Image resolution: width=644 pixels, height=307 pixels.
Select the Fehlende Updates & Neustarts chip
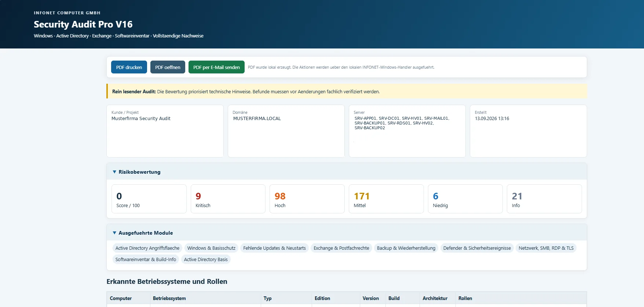274,248
